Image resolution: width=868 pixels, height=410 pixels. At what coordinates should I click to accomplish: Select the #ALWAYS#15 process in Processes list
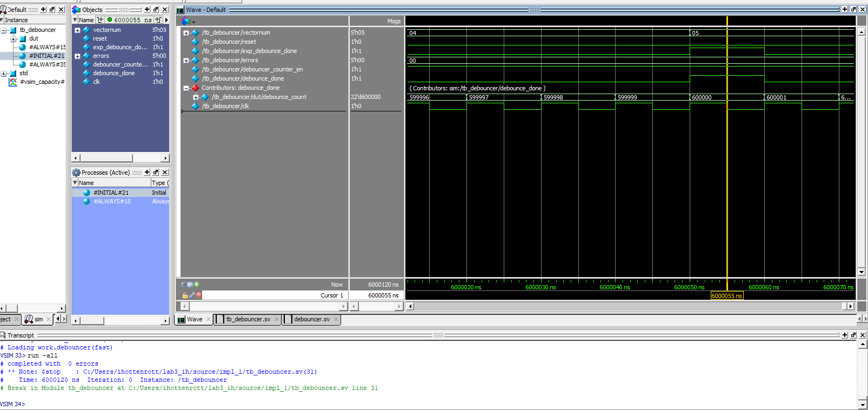112,201
